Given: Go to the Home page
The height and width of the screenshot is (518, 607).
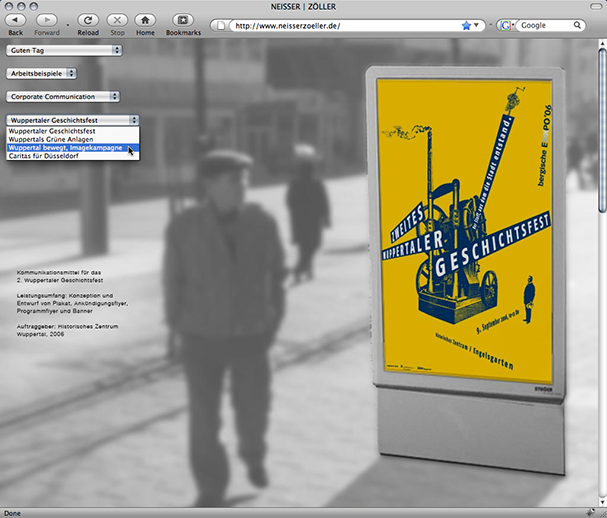Looking at the screenshot, I should tap(145, 21).
